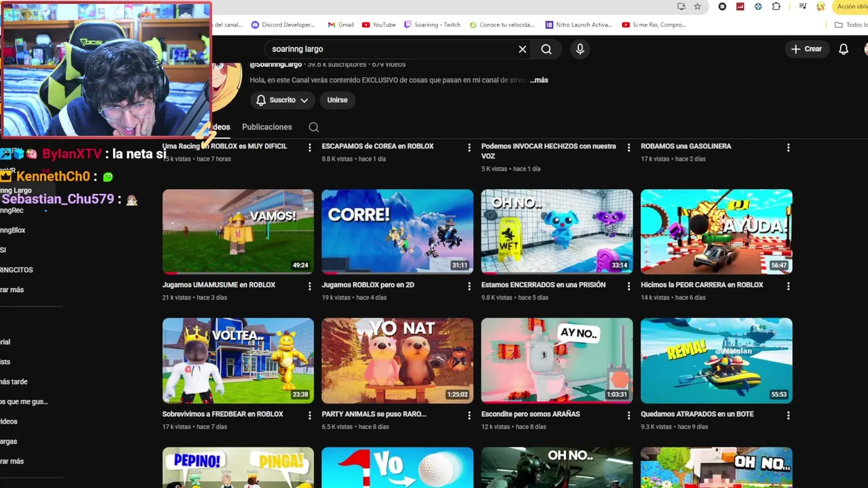Image resolution: width=868 pixels, height=488 pixels.
Task: Open menu for 'Estamos ENCERRADOS en una PRISIÓN'
Action: click(x=629, y=286)
